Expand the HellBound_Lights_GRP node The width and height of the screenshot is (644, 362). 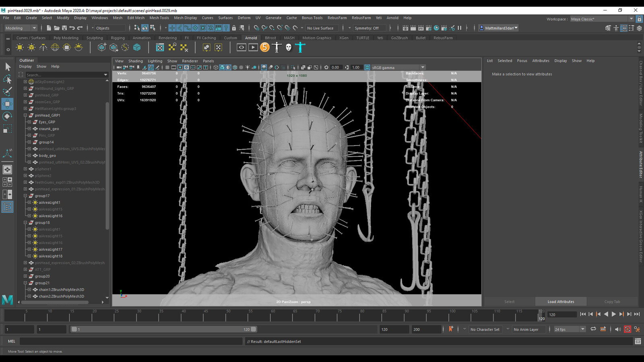point(25,88)
